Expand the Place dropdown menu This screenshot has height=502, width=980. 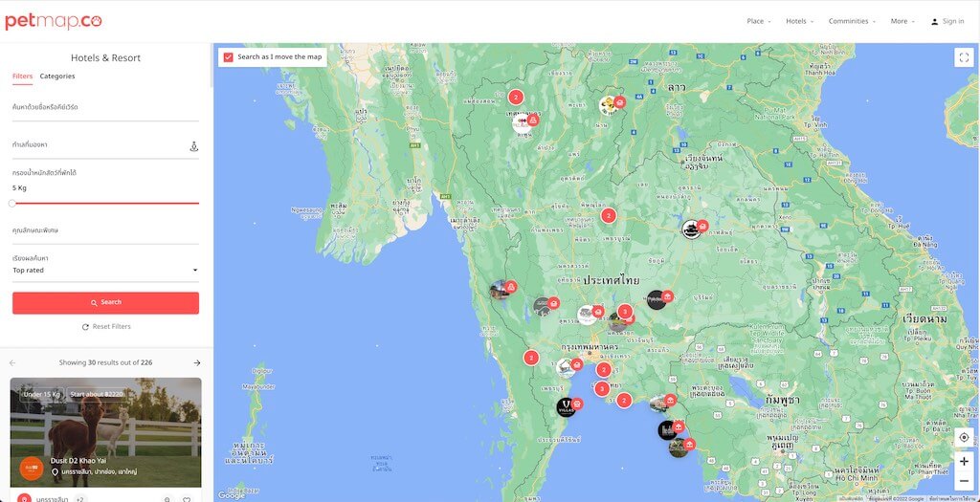click(759, 21)
